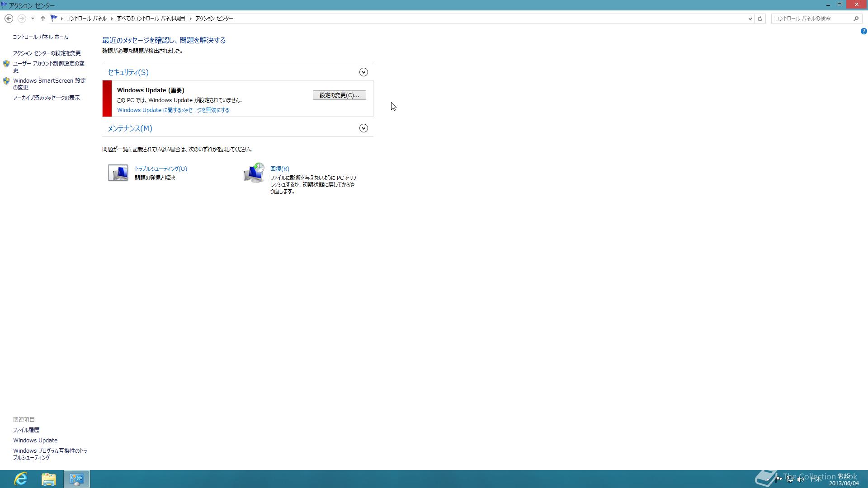The image size is (868, 488).
Task: Click the Up arrow navigation button
Action: [x=42, y=19]
